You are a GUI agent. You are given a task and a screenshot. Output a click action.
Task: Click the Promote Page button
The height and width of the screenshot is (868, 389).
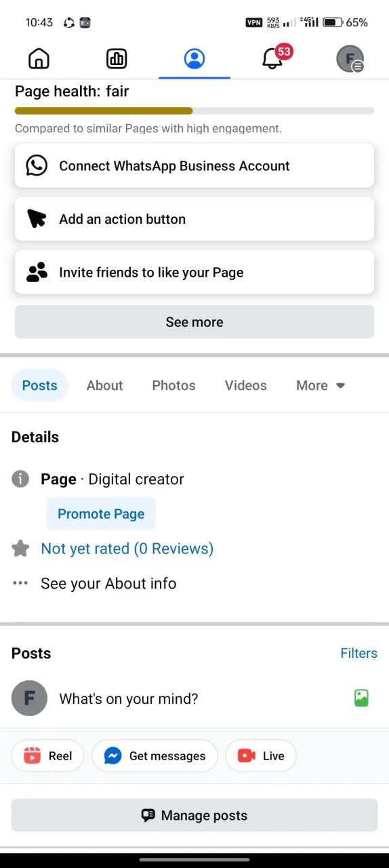(101, 514)
